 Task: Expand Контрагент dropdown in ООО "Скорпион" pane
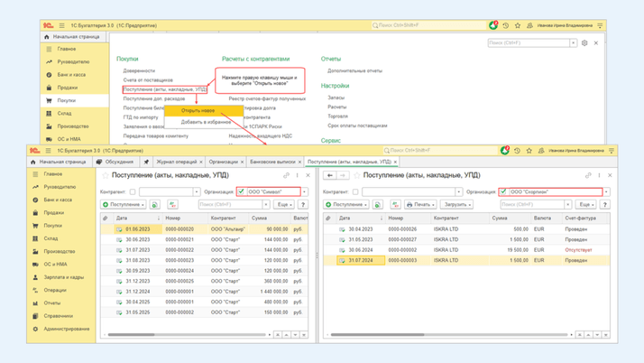point(458,192)
